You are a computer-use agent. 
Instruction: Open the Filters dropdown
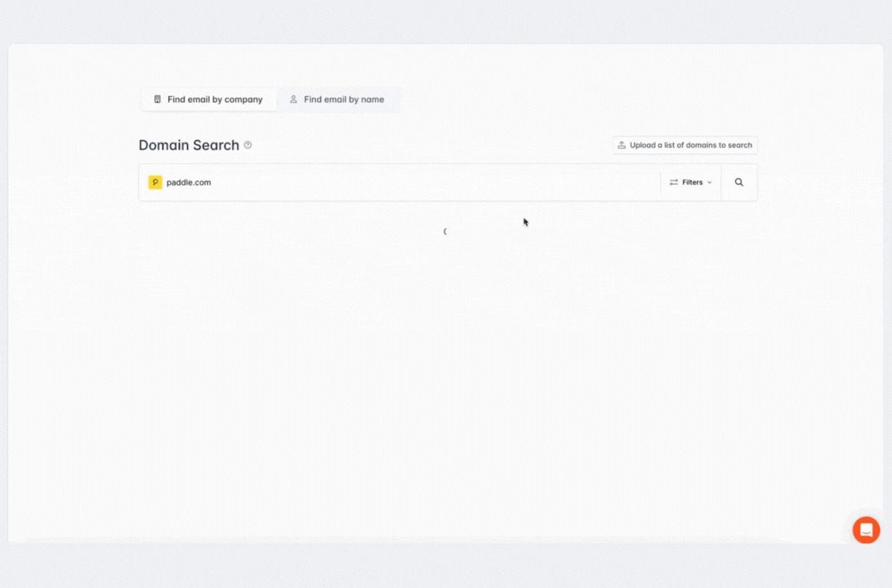(690, 183)
